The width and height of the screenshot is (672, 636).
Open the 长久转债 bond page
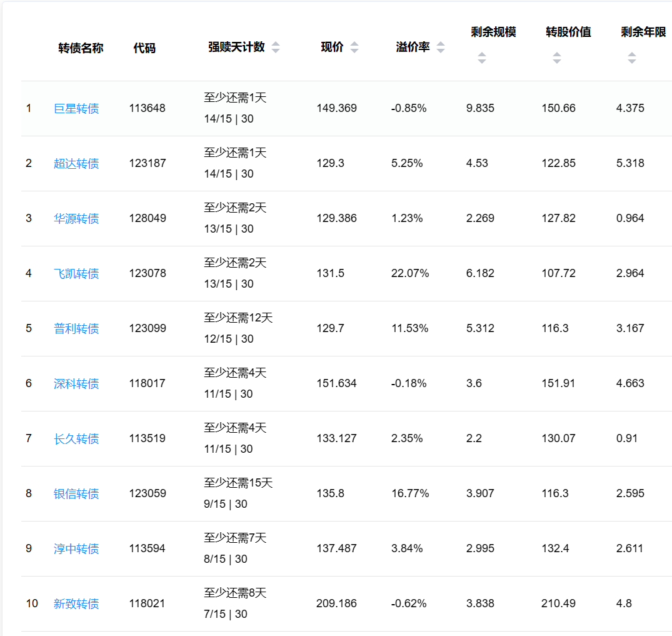click(76, 439)
